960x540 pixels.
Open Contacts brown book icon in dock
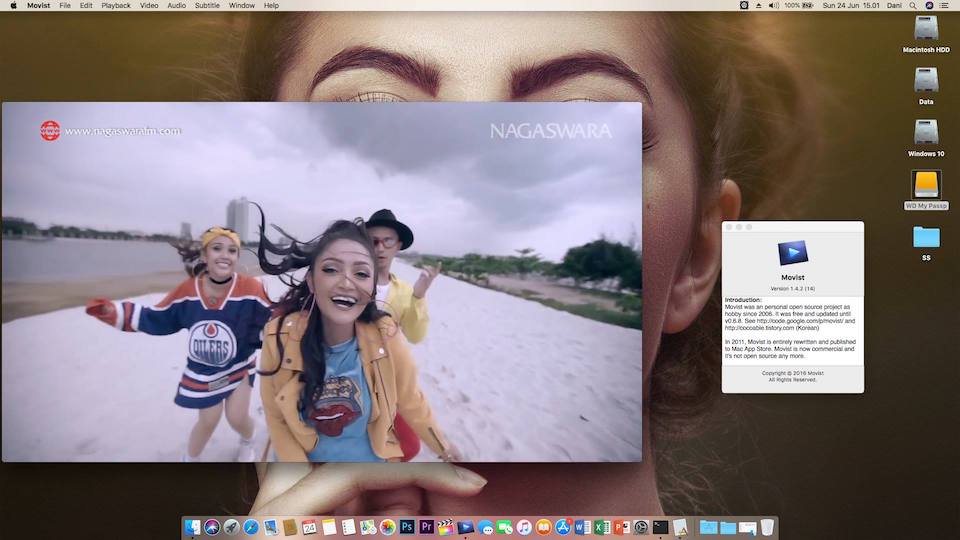click(x=290, y=527)
